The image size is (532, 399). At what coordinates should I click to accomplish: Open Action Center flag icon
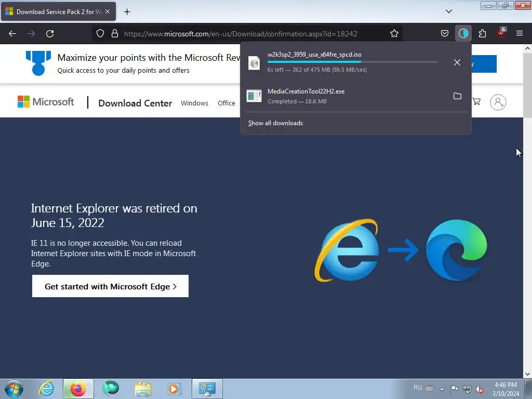(x=454, y=389)
